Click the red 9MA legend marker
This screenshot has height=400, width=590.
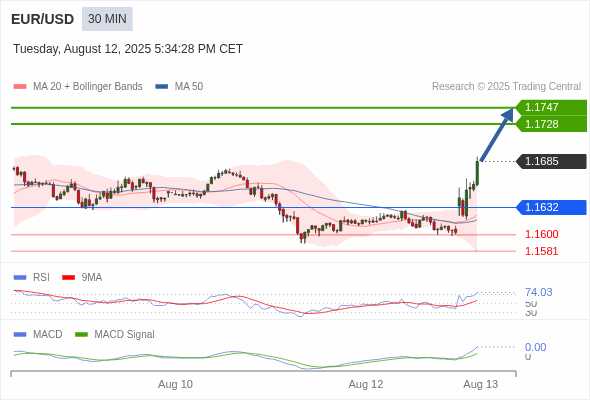68,278
